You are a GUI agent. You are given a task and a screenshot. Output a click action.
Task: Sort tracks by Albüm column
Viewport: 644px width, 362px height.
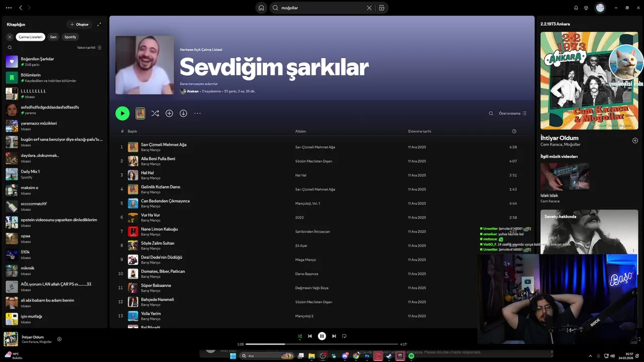pos(300,131)
